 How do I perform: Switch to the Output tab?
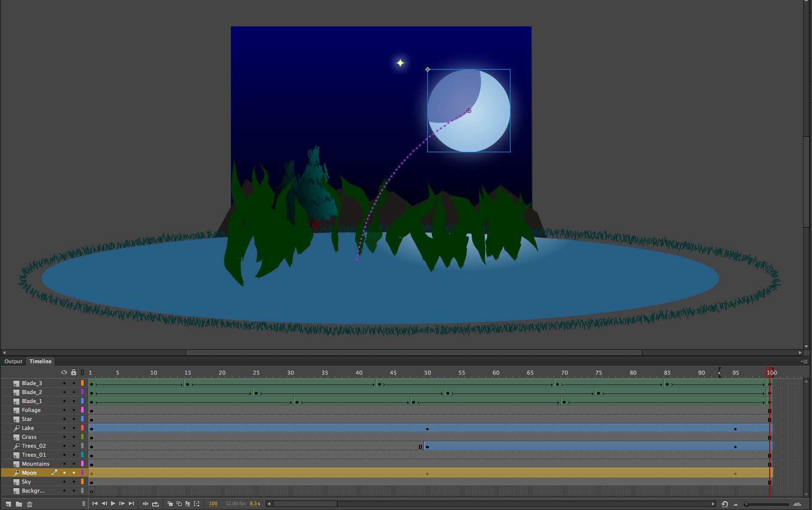13,361
